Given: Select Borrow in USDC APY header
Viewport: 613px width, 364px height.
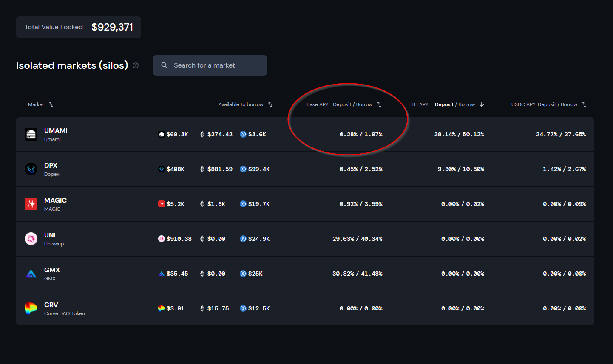Looking at the screenshot, I should (569, 104).
